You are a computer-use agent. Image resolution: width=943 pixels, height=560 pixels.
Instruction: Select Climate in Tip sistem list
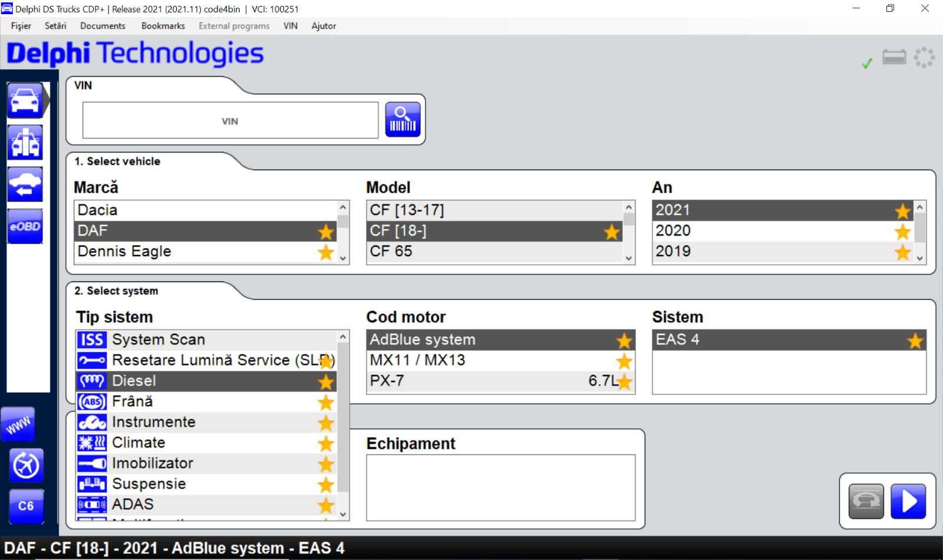point(206,443)
